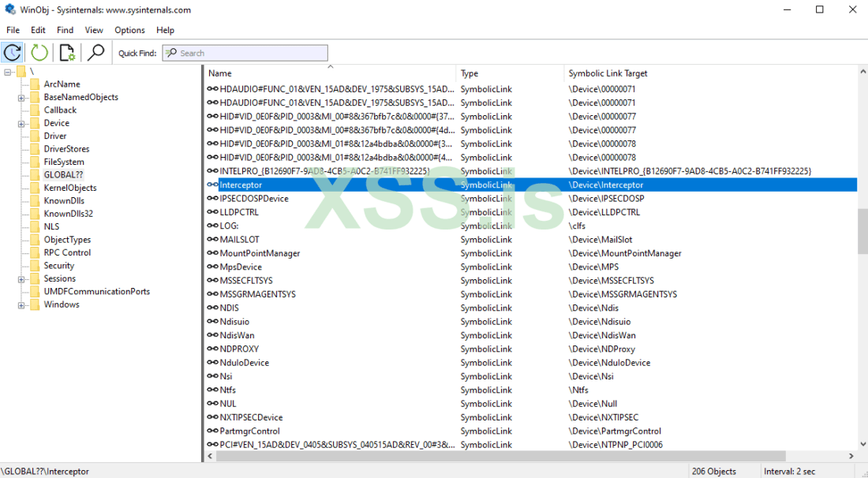Open the Find menu
Viewport: 868px width, 478px height.
tap(65, 30)
